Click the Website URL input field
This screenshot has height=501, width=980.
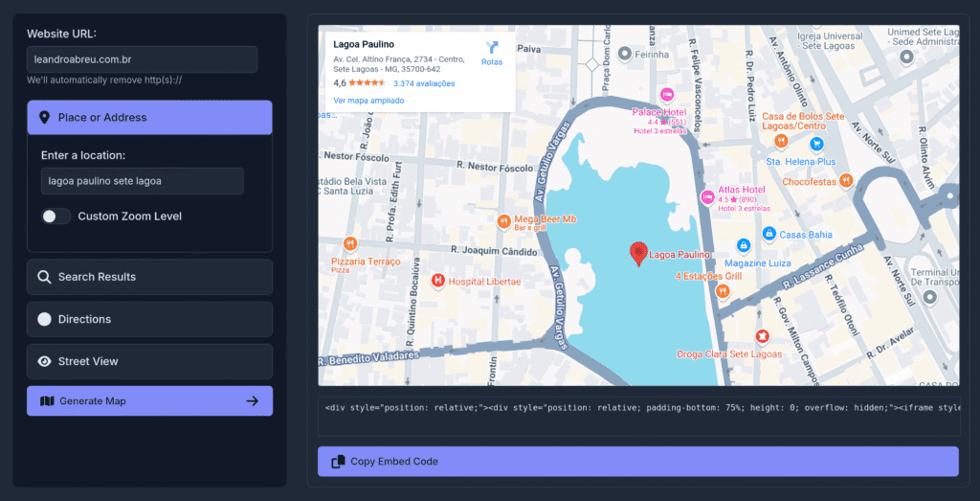pos(142,59)
